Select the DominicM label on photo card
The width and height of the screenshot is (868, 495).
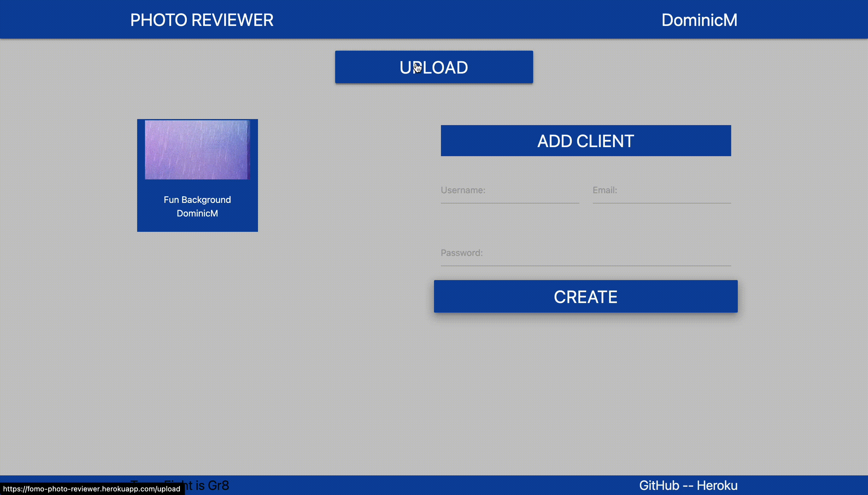[197, 213]
